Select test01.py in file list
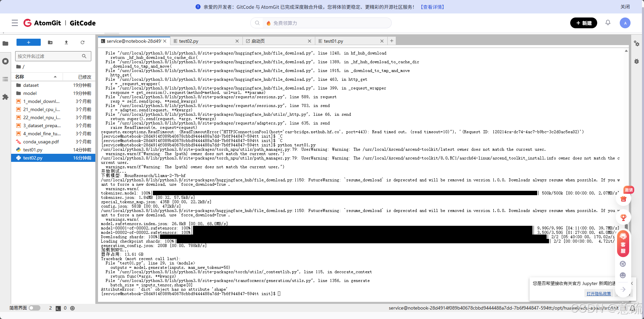644x319 pixels. coord(54,150)
